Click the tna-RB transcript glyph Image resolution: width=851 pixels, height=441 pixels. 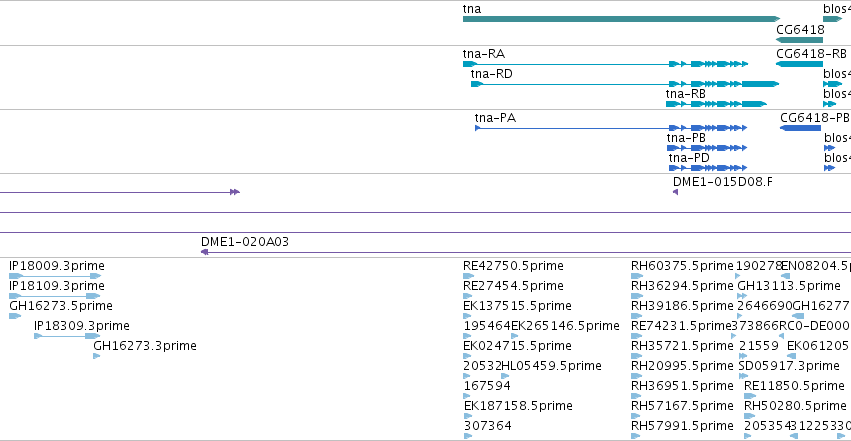coord(716,104)
